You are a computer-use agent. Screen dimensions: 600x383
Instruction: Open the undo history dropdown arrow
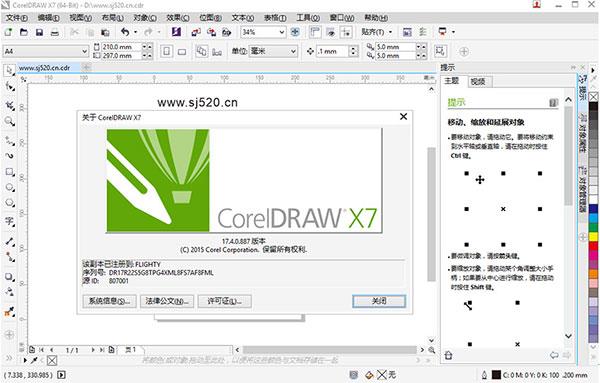(x=135, y=32)
